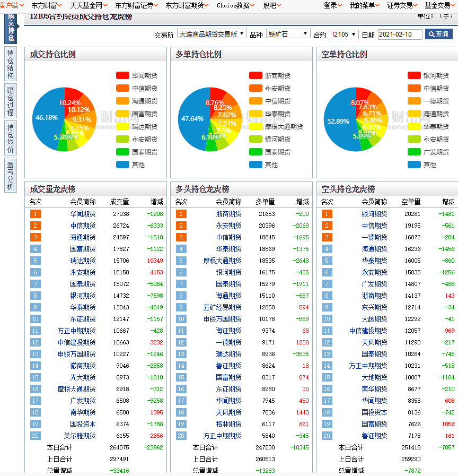Open 东兴期货 in 空头持仓龙虎榜
Image resolution: width=458 pixels, height=476 pixels.
(x=374, y=307)
